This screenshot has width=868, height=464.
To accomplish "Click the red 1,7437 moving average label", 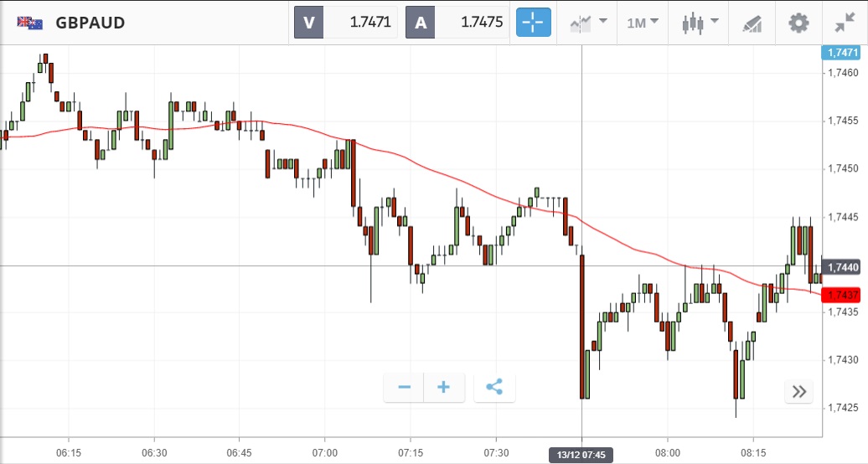I will (843, 295).
